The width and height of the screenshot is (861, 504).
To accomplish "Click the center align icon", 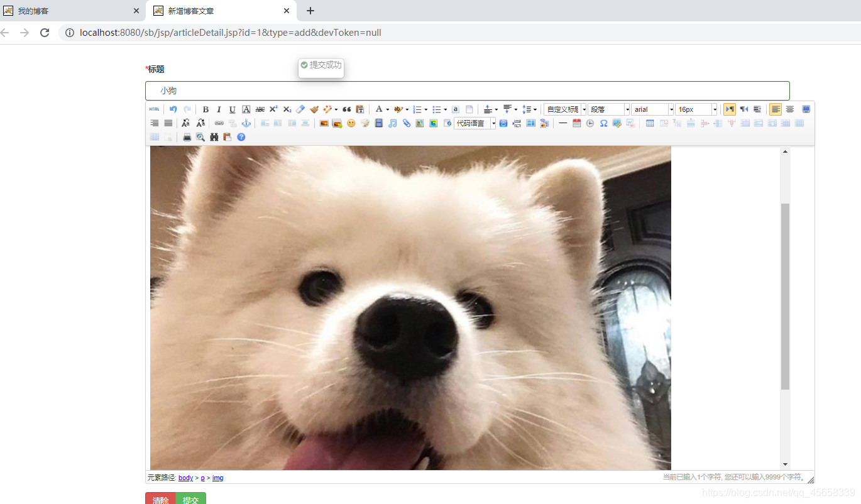I will (x=790, y=109).
